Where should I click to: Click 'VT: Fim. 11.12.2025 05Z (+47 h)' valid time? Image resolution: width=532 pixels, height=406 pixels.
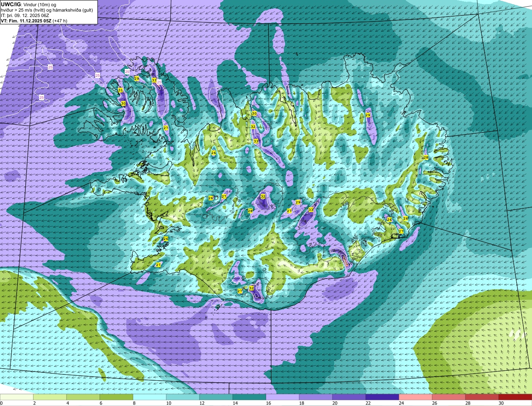[34, 21]
